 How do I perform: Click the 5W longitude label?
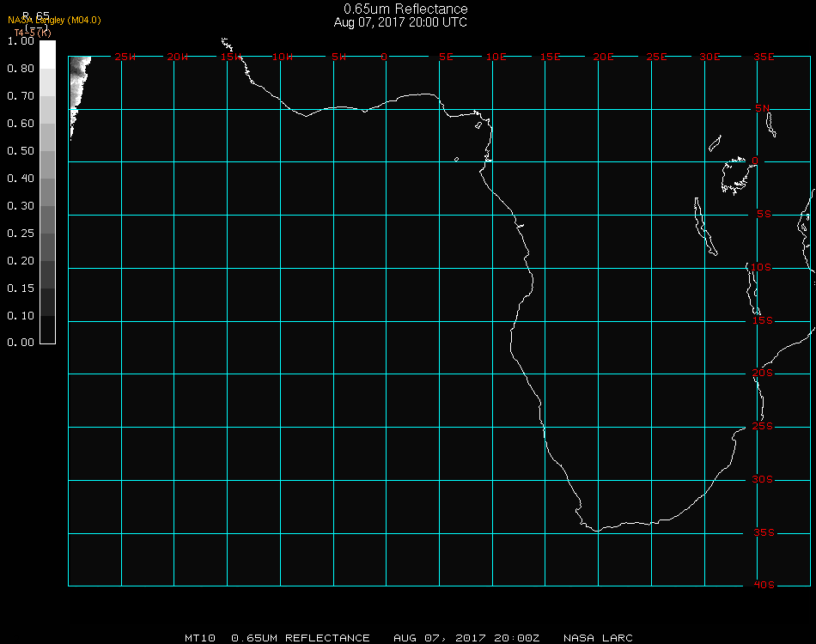(x=338, y=57)
